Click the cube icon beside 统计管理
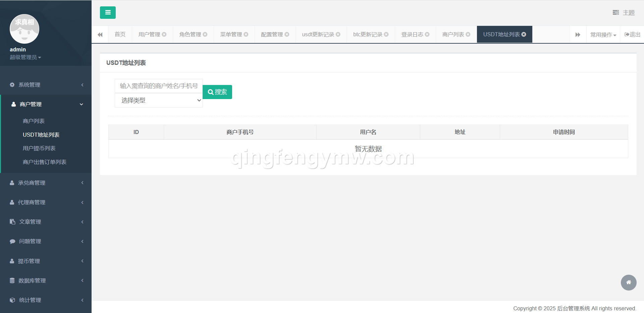This screenshot has width=644, height=313. (12, 300)
